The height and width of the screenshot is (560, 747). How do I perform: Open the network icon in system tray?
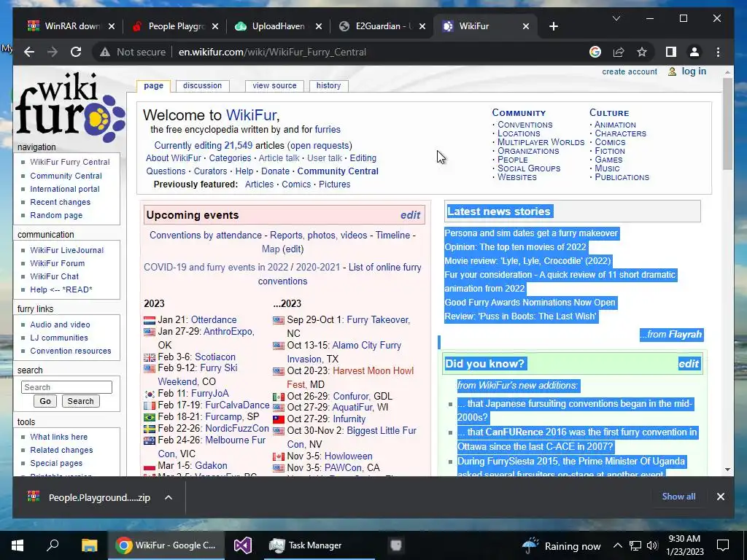635,545
